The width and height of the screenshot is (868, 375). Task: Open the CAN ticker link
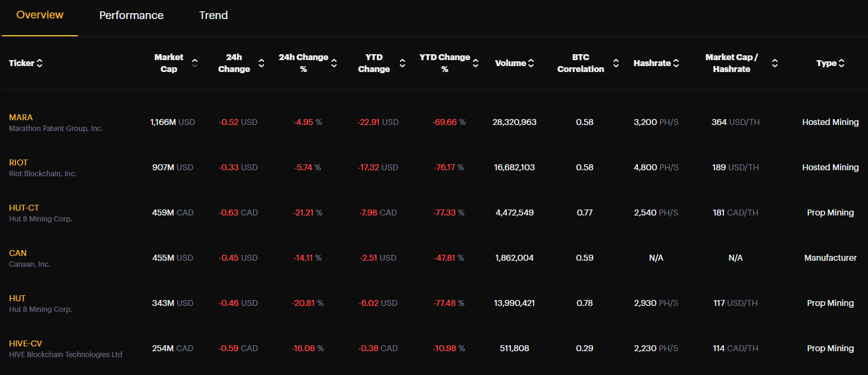coord(18,253)
